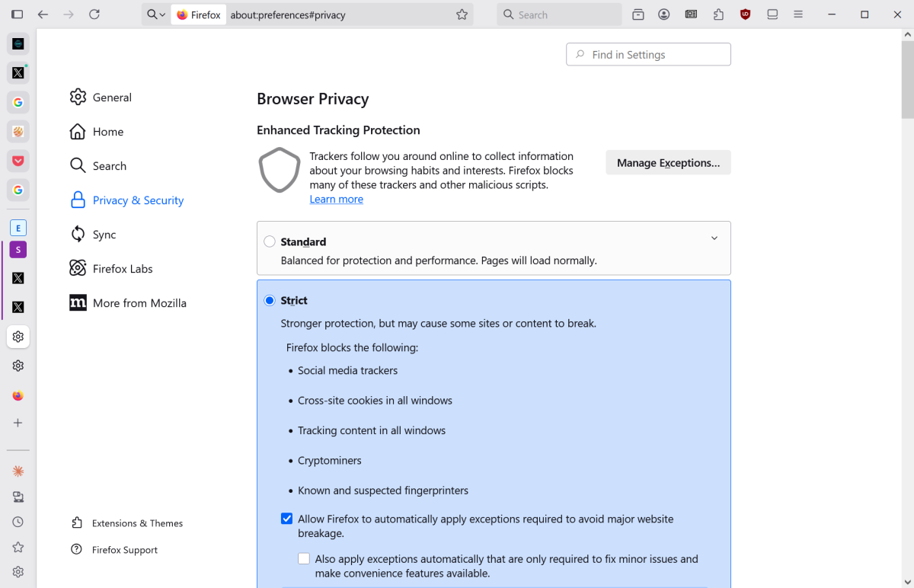Screen dimensions: 914x588
Task: Expand the Standard protection details chevron
Action: point(714,238)
